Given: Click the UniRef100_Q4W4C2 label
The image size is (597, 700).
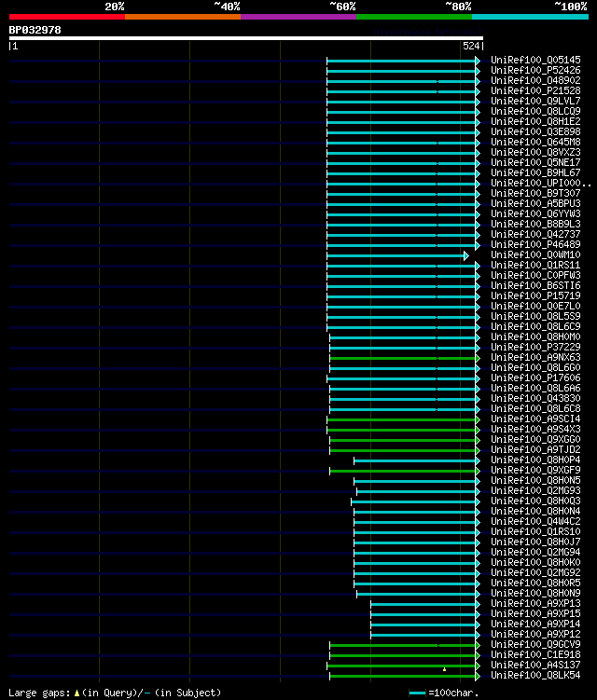Looking at the screenshot, I should coord(535,522).
